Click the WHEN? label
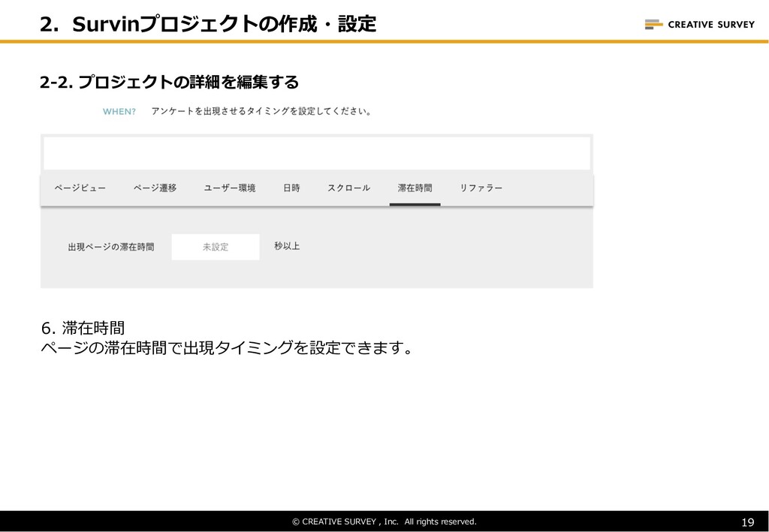The height and width of the screenshot is (532, 769). (119, 112)
